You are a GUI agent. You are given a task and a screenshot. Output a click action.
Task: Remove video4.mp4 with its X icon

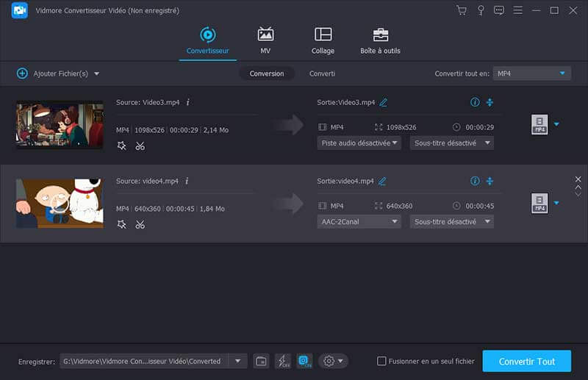(578, 179)
